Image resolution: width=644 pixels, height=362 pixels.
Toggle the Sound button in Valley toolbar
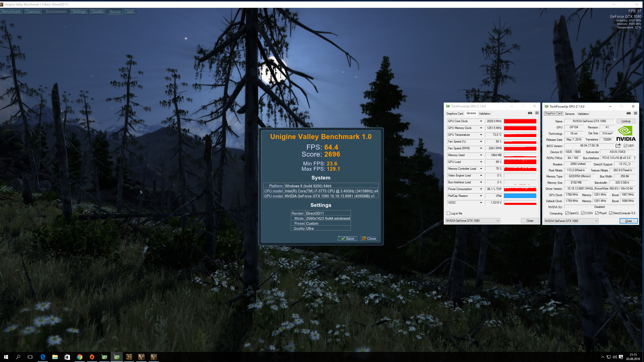[115, 12]
